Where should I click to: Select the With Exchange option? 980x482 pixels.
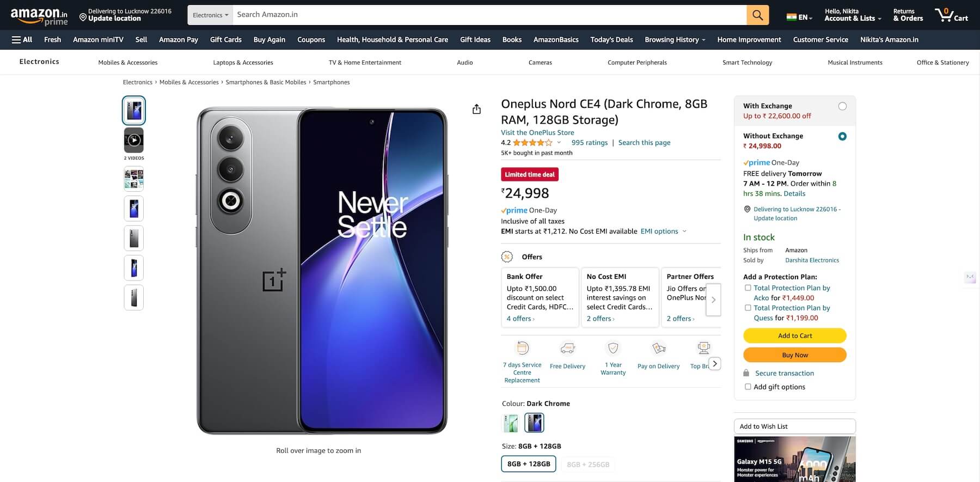pyautogui.click(x=843, y=106)
